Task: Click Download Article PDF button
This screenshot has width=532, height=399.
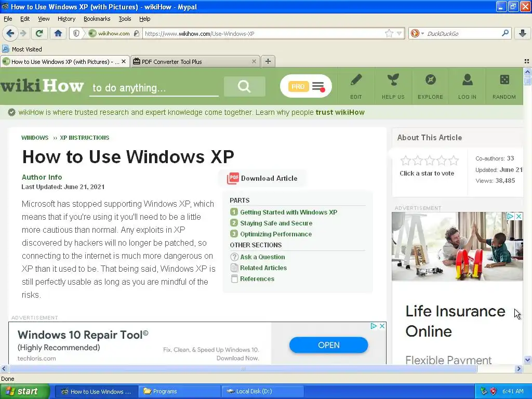Action: click(x=262, y=179)
